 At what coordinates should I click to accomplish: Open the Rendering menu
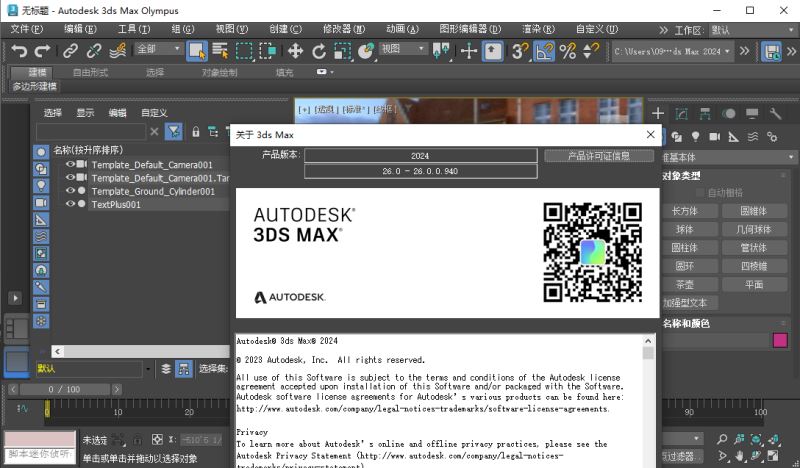click(x=538, y=29)
